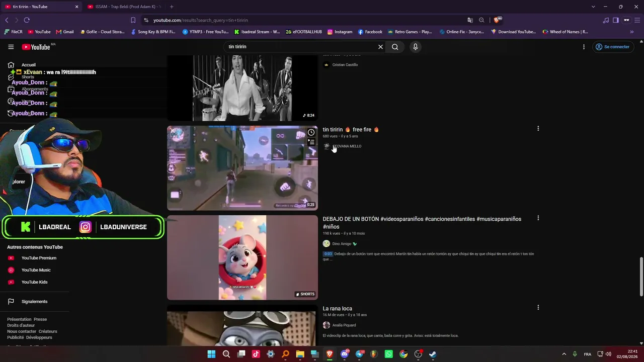644x362 pixels.
Task: Open the YouTube guide hamburger menu
Action: (x=11, y=47)
